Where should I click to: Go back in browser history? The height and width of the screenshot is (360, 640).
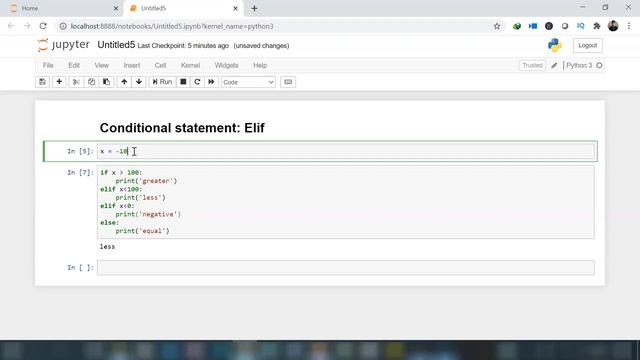[11, 26]
